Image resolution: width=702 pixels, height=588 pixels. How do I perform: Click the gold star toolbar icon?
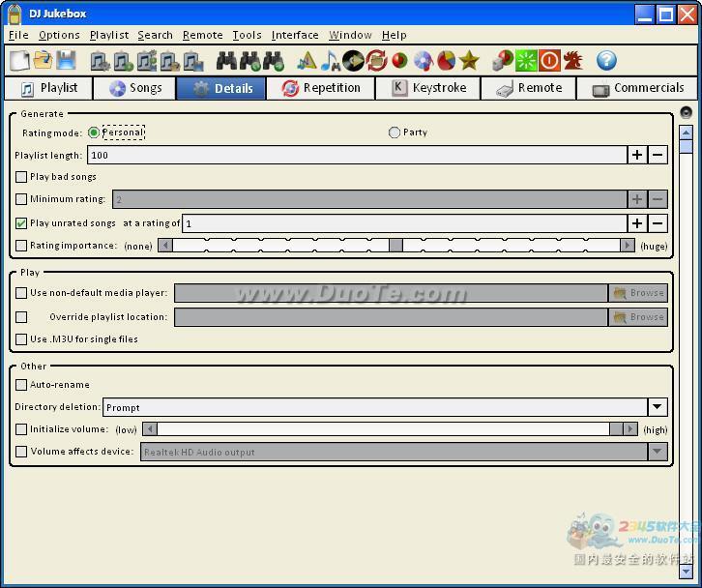tap(470, 61)
